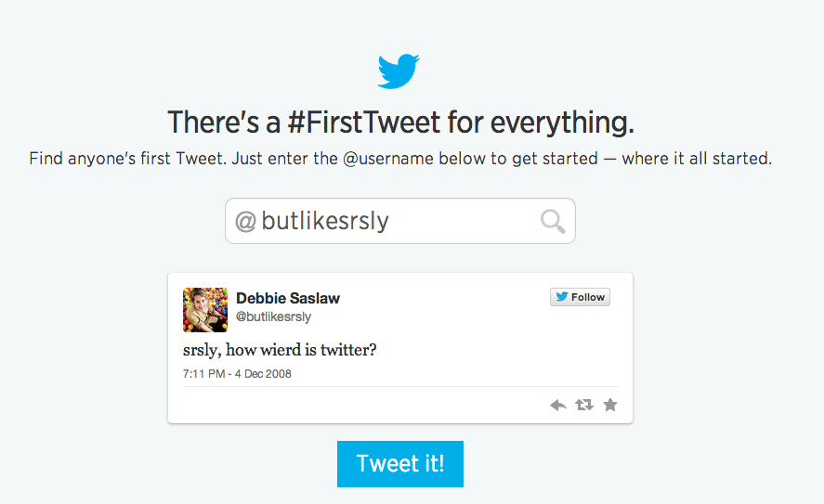The height and width of the screenshot is (504, 824).
Task: Click the tweet text about twitter being wierd
Action: pyautogui.click(x=280, y=350)
